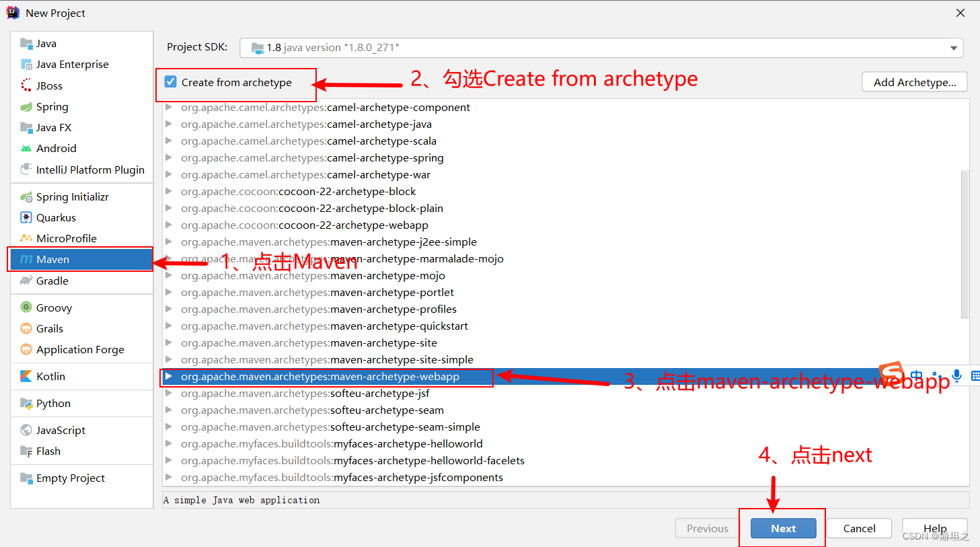
Task: Expand maven-archetype-quickstart entry
Action: (169, 326)
